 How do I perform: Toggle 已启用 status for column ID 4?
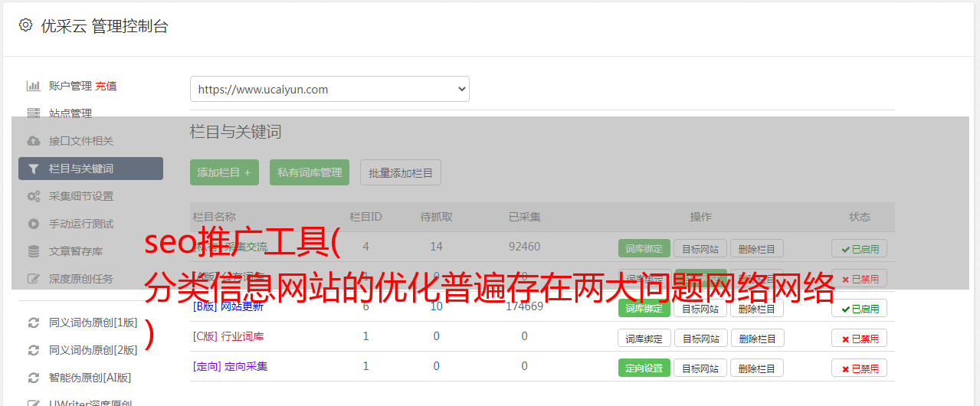[x=859, y=248]
